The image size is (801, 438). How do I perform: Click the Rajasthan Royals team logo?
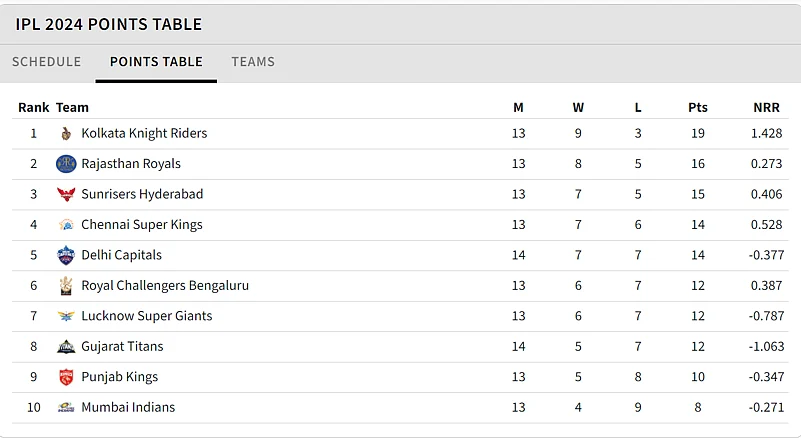coord(66,164)
